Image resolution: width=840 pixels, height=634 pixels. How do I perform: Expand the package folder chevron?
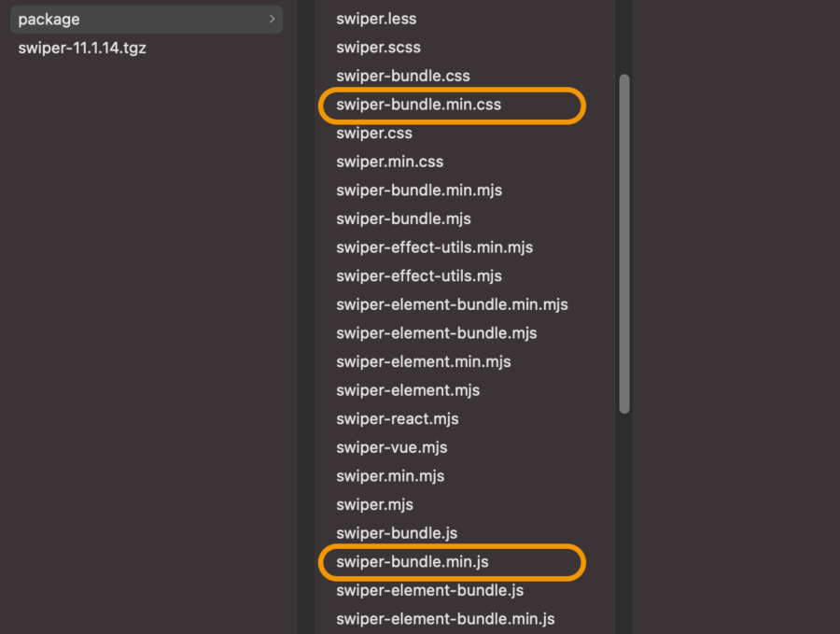pyautogui.click(x=273, y=20)
